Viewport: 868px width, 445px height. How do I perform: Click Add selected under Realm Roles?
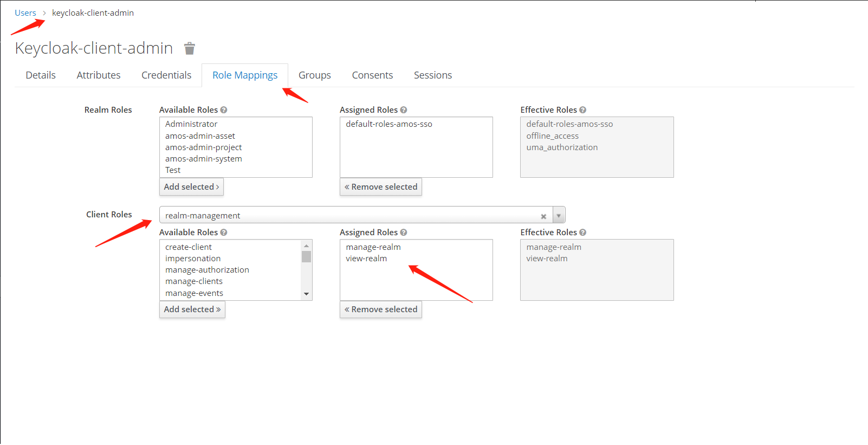tap(191, 187)
